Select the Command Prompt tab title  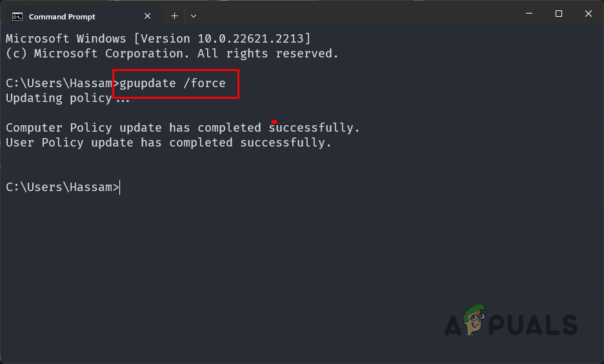pos(62,16)
